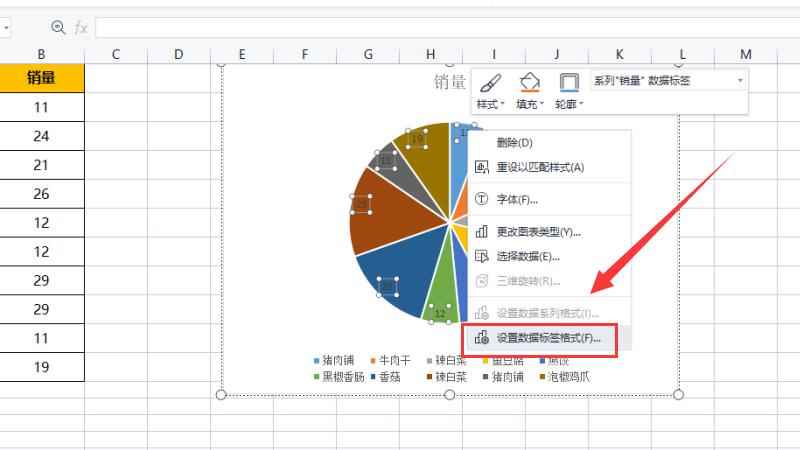Open the 轮廓 outline icon
Image resolution: width=800 pixels, height=450 pixels.
point(569,82)
